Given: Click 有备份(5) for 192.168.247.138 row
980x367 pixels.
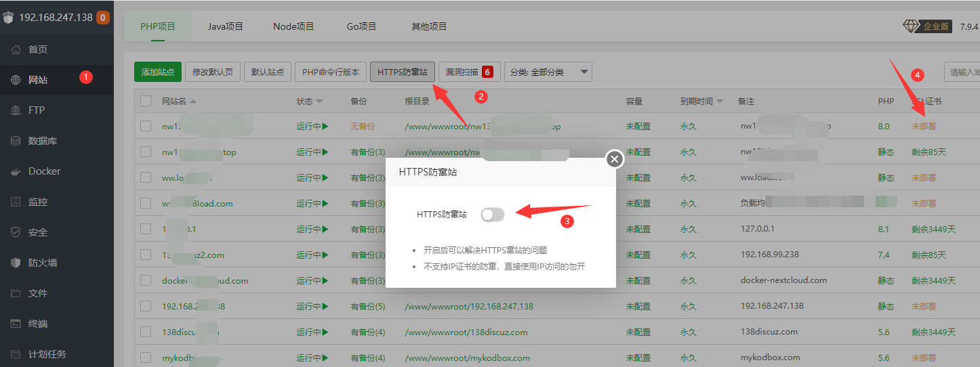Looking at the screenshot, I should (368, 306).
